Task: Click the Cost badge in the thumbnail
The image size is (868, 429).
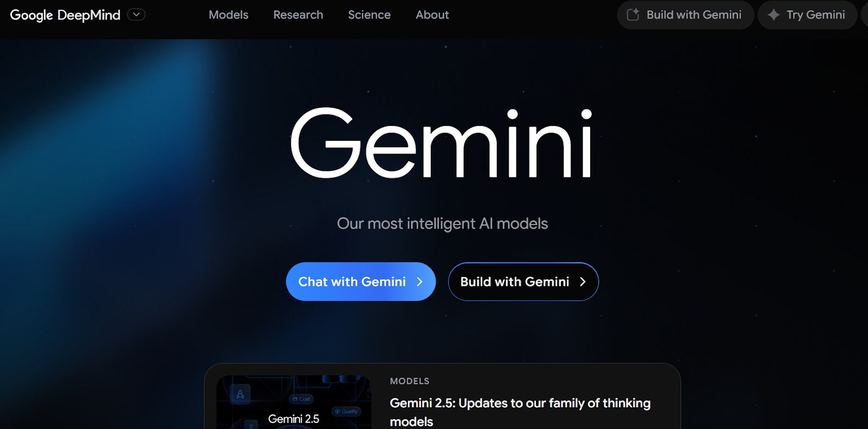Action: tap(301, 399)
